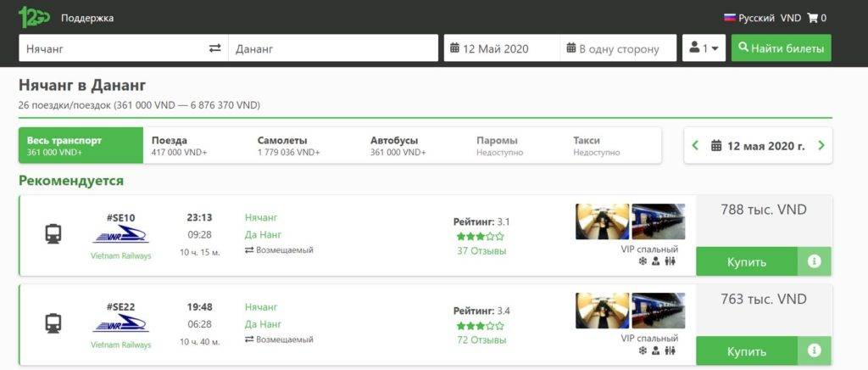This screenshot has width=868, height=370.
Task: Select the VND currency selector
Action: pos(790,18)
